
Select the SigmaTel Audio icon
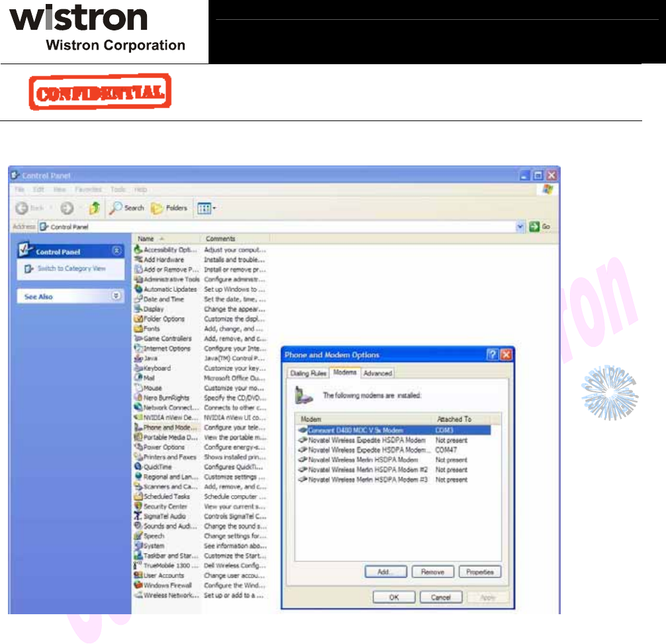138,516
